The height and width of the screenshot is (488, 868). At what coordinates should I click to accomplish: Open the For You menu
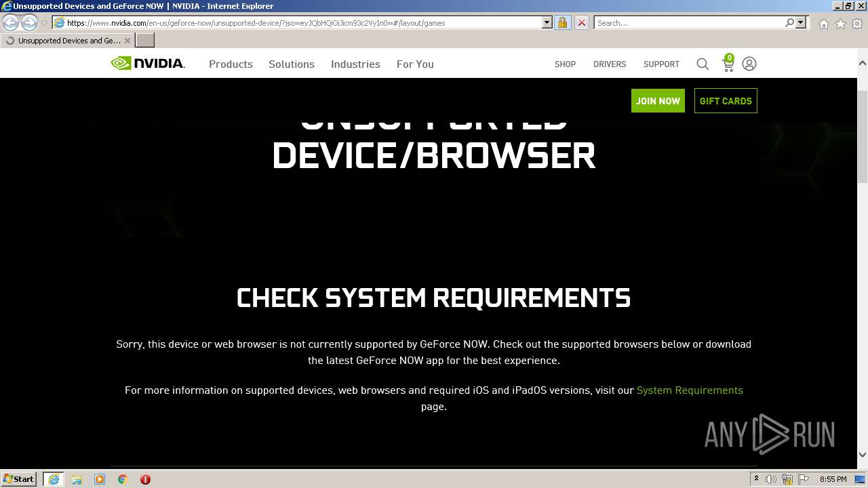(415, 64)
